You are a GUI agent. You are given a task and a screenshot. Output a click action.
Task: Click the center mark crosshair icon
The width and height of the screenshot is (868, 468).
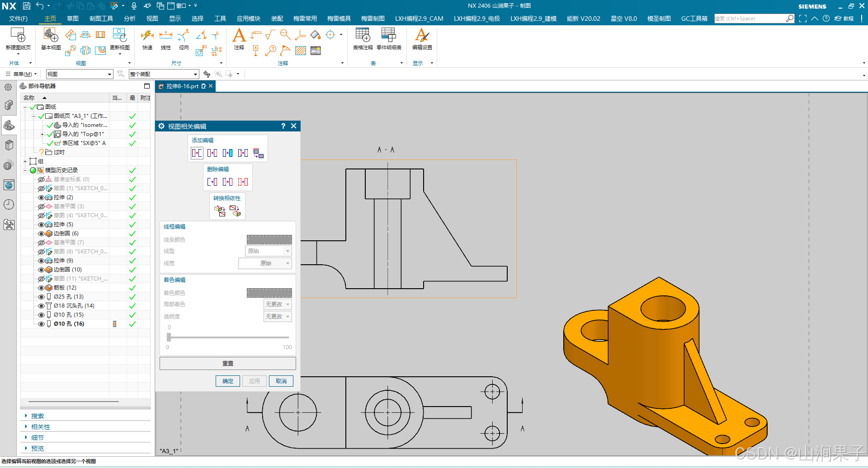pyautogui.click(x=330, y=35)
